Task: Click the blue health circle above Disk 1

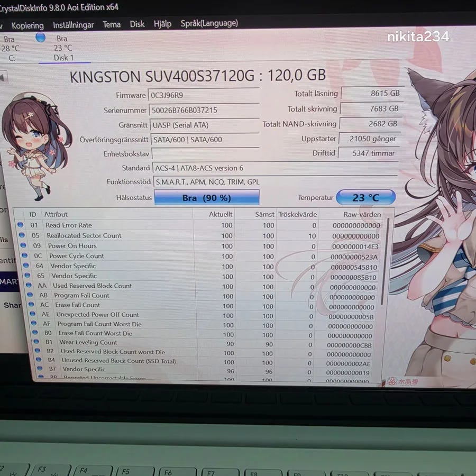Action: pyautogui.click(x=40, y=38)
